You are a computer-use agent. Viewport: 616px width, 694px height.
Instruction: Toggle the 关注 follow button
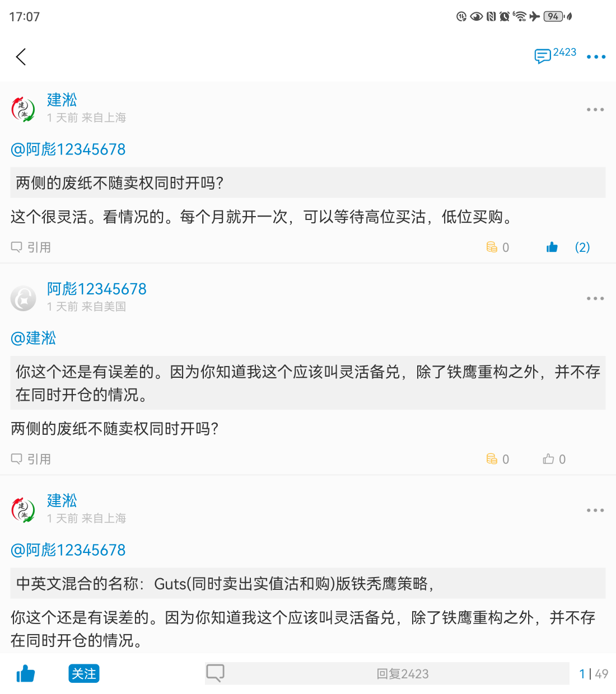(x=83, y=673)
